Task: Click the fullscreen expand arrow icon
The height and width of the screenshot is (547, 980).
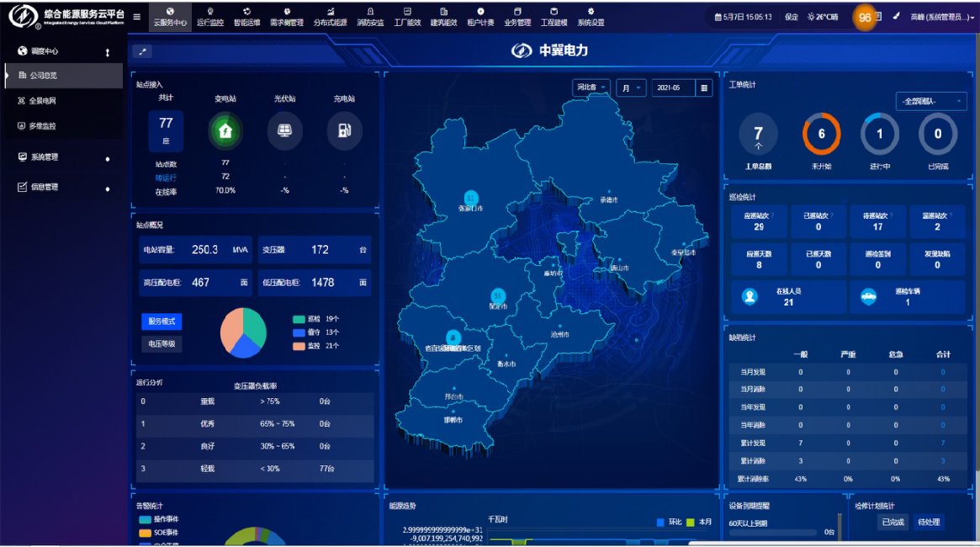Action: pyautogui.click(x=142, y=52)
